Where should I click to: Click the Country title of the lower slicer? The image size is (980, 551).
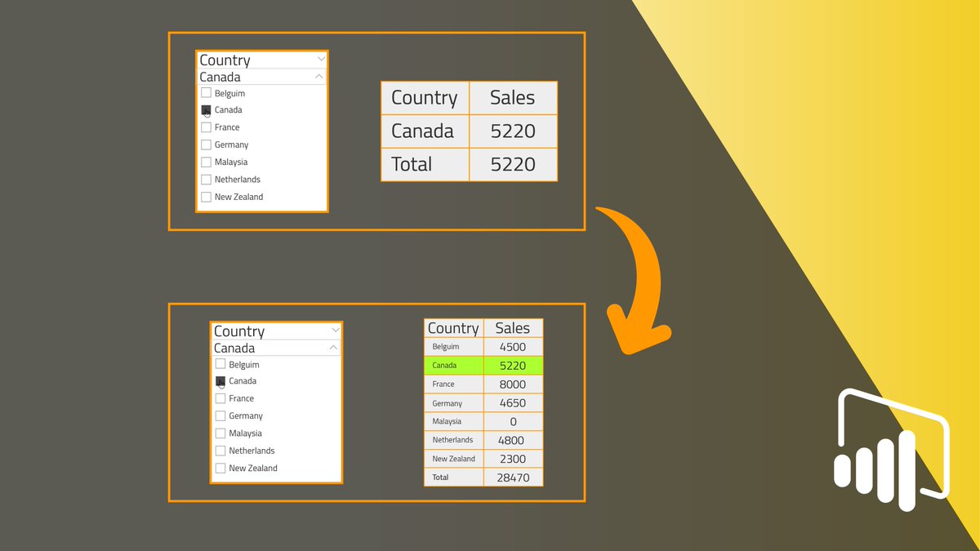[239, 331]
